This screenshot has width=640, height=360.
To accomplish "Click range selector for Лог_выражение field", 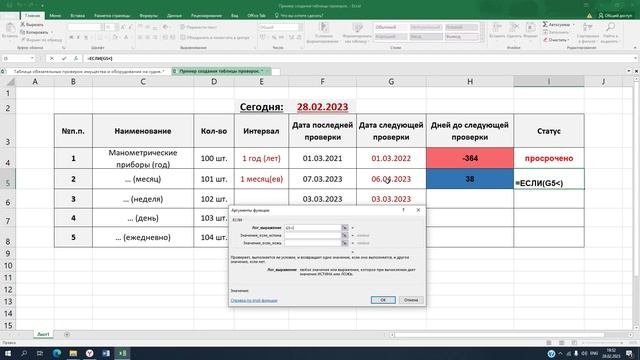I will 344,228.
